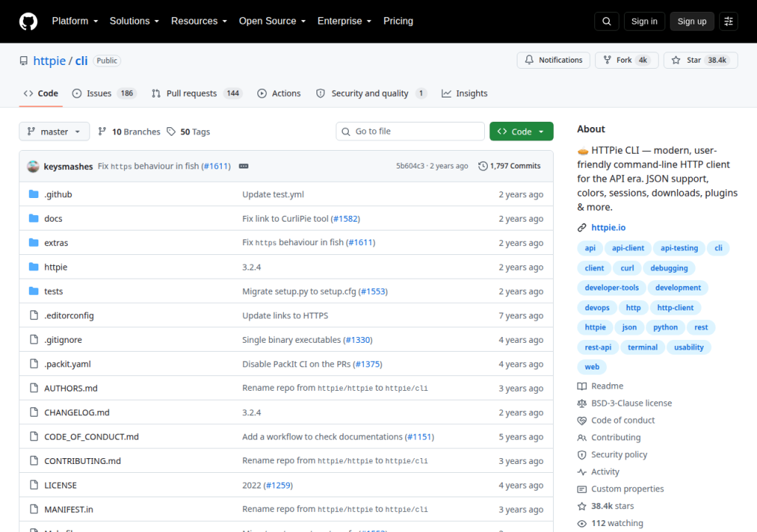Switch to the Actions tab
Viewport: 757px width, 532px height.
point(279,93)
